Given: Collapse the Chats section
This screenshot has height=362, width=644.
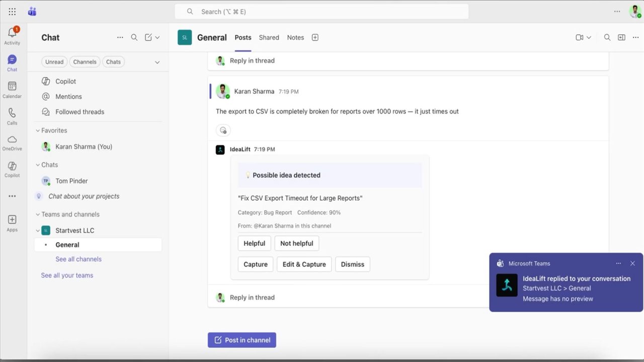Looking at the screenshot, I should pyautogui.click(x=38, y=164).
